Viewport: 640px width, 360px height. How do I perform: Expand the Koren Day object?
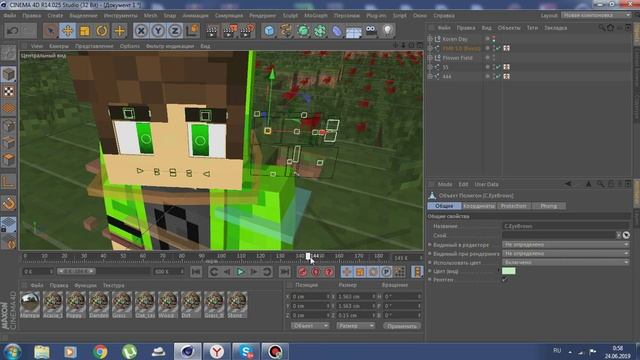coord(430,39)
